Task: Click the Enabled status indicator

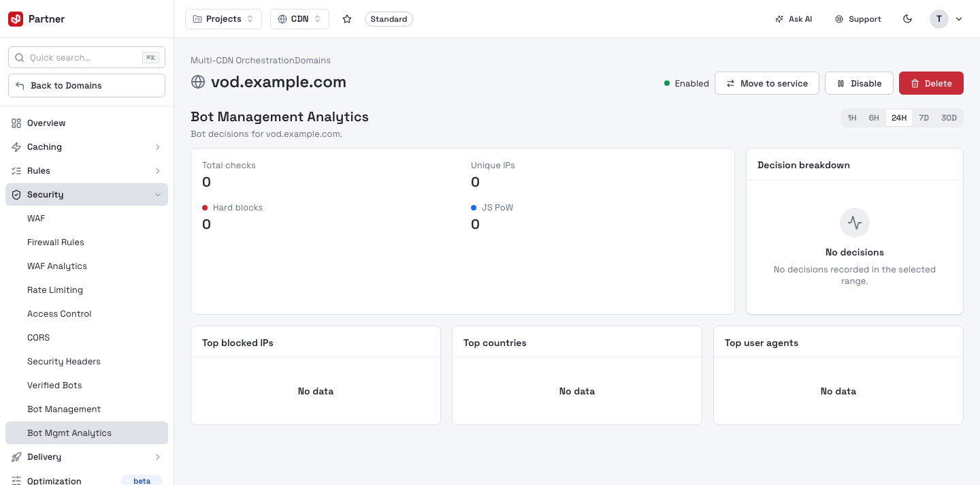Action: click(687, 83)
